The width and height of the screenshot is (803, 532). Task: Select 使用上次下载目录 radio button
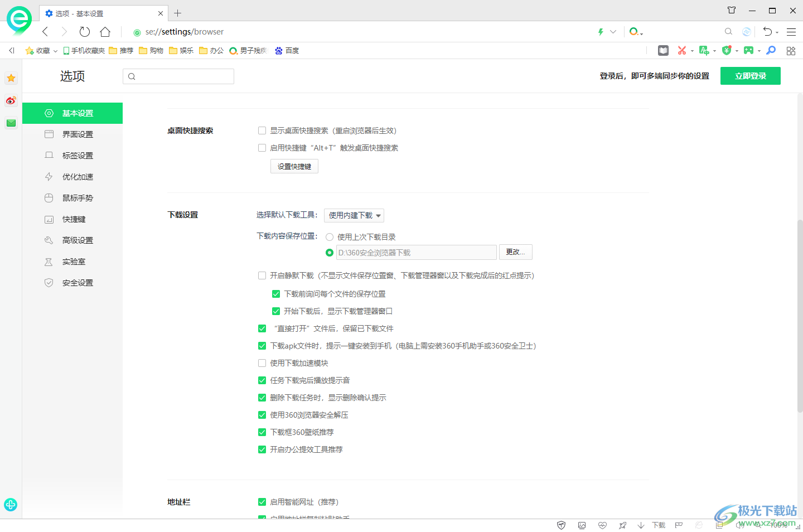330,237
